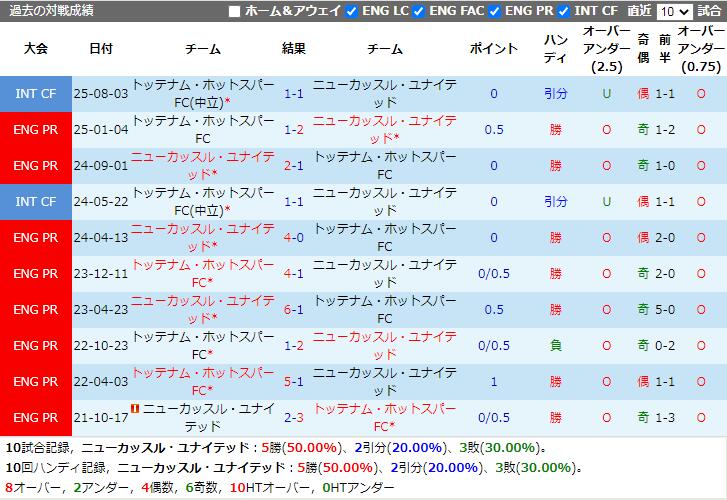This screenshot has width=727, height=500.
Task: Click red card icon beside ニューカッスル in 21-10-17 row
Action: (x=134, y=409)
